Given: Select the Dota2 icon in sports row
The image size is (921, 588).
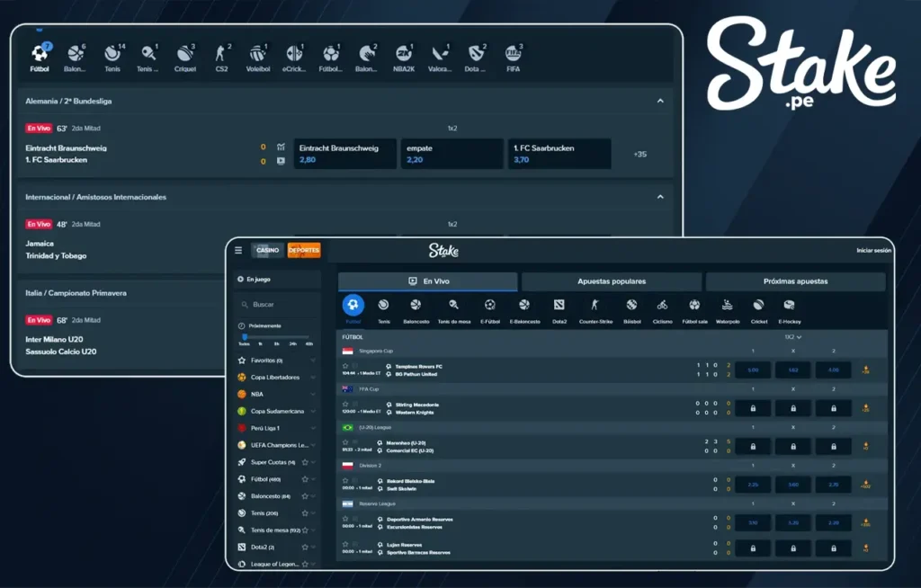Looking at the screenshot, I should click(x=559, y=306).
